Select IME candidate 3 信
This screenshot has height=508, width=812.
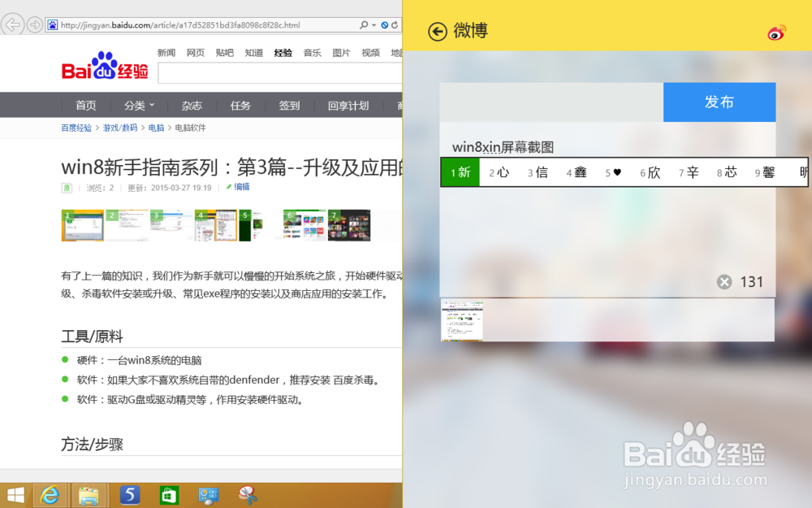[538, 172]
